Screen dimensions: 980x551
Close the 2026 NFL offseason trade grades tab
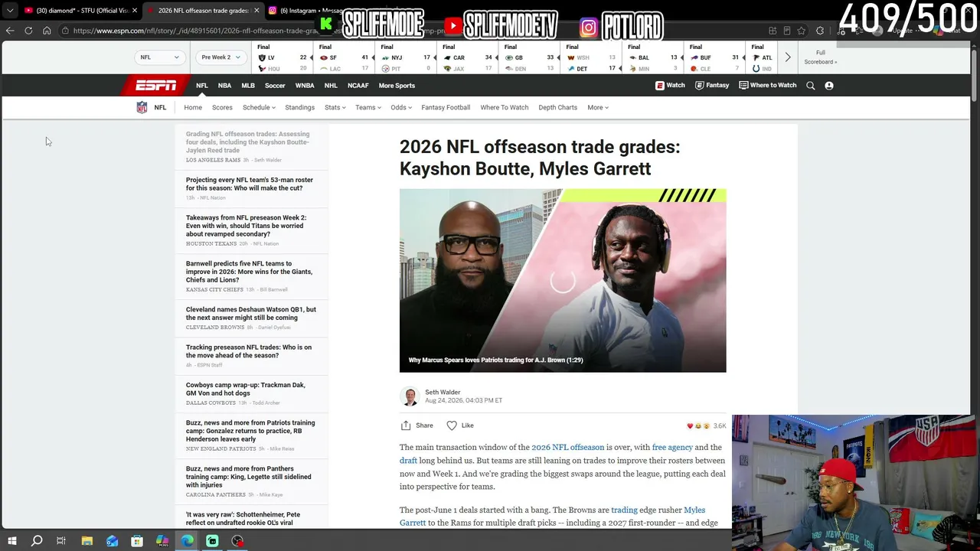[x=256, y=11]
